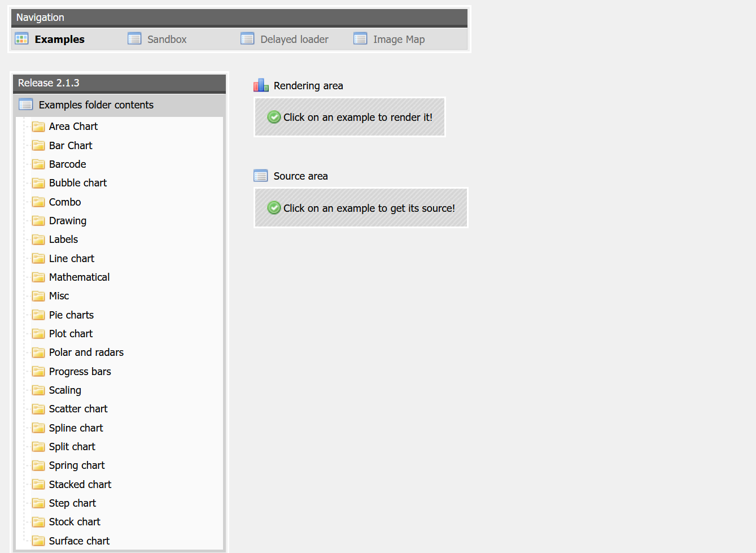The image size is (756, 553).
Task: Go to the Image Map tab
Action: pyautogui.click(x=399, y=40)
